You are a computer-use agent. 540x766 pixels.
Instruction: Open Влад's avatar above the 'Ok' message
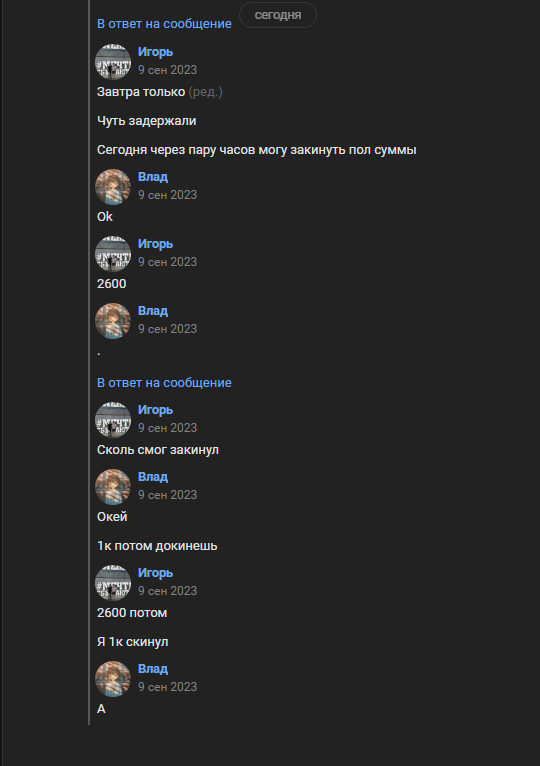(113, 187)
